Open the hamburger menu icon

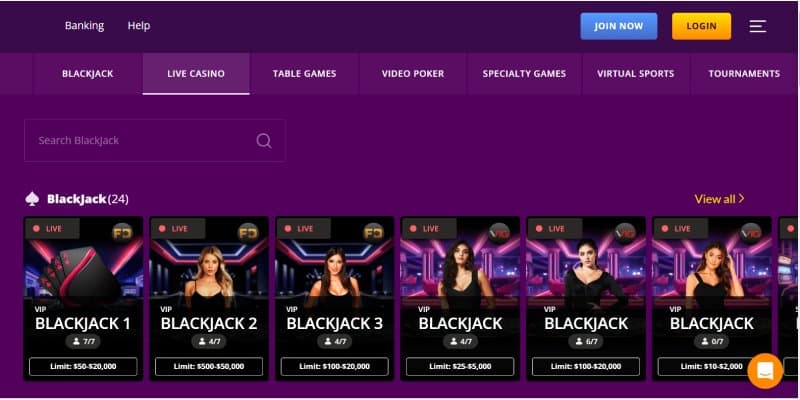pyautogui.click(x=758, y=26)
